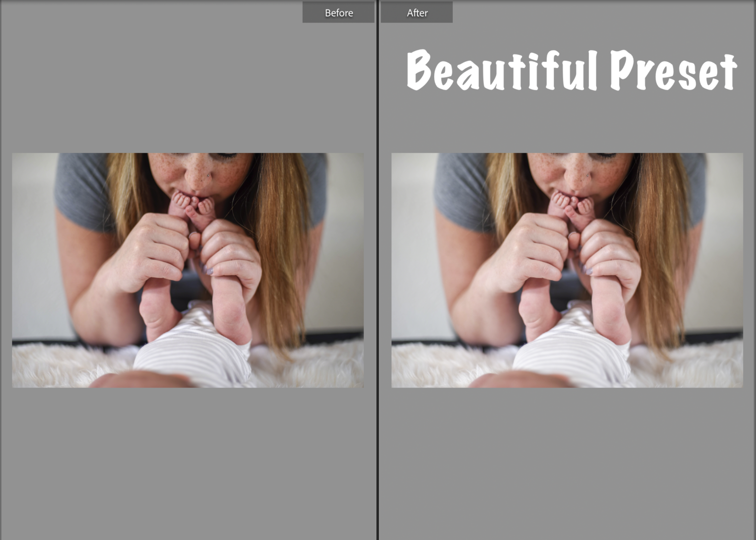The image size is (756, 540).
Task: Click the Before photo thumbnail
Action: tap(188, 270)
